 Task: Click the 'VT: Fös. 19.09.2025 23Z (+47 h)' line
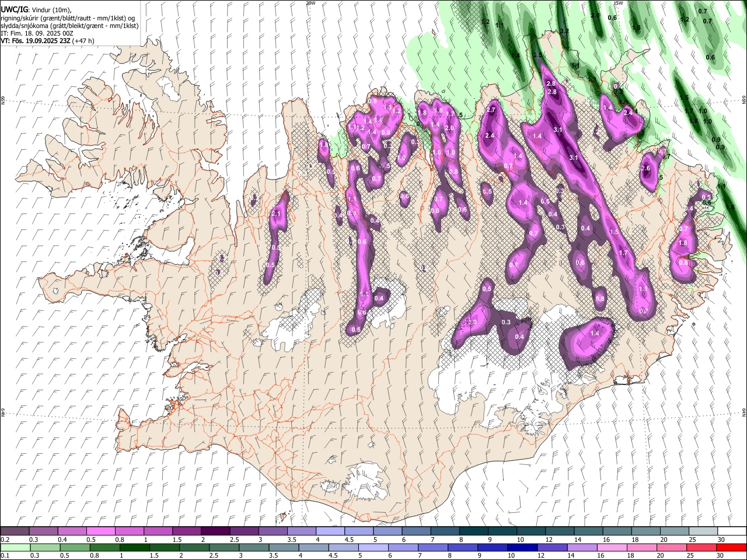pos(48,41)
